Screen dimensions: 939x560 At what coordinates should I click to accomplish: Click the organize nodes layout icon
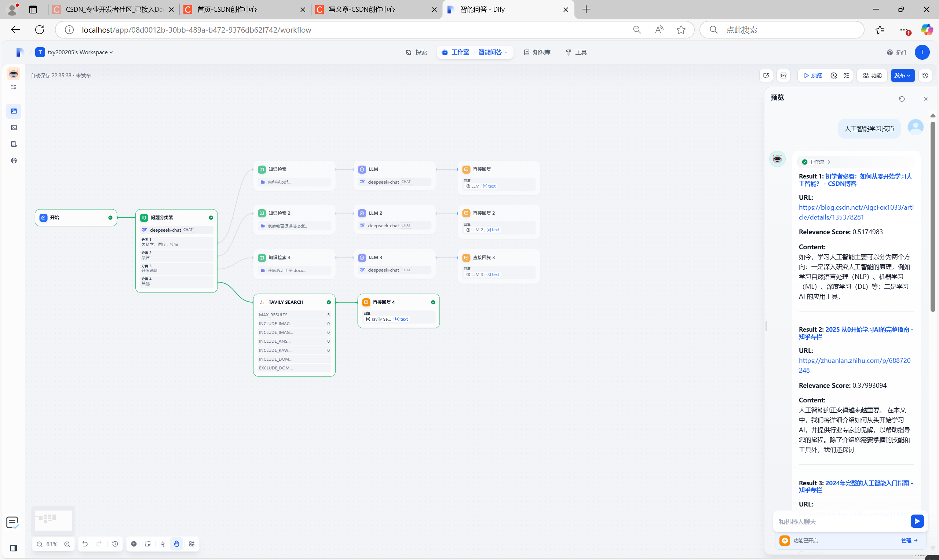pos(192,544)
